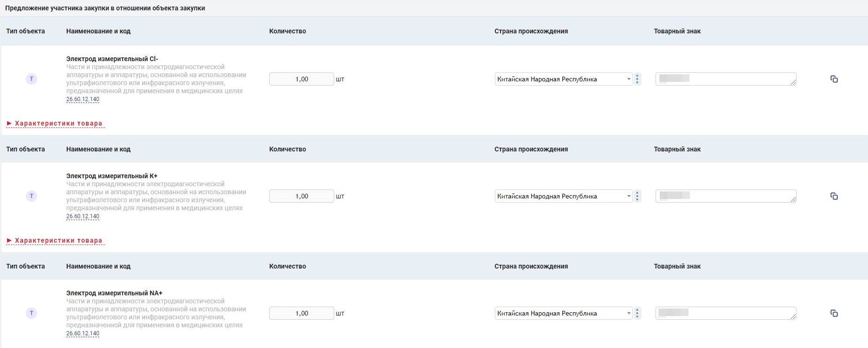Open the three-dot menu beside the Cl- country field
Image resolution: width=868 pixels, height=348 pixels.
pos(637,79)
